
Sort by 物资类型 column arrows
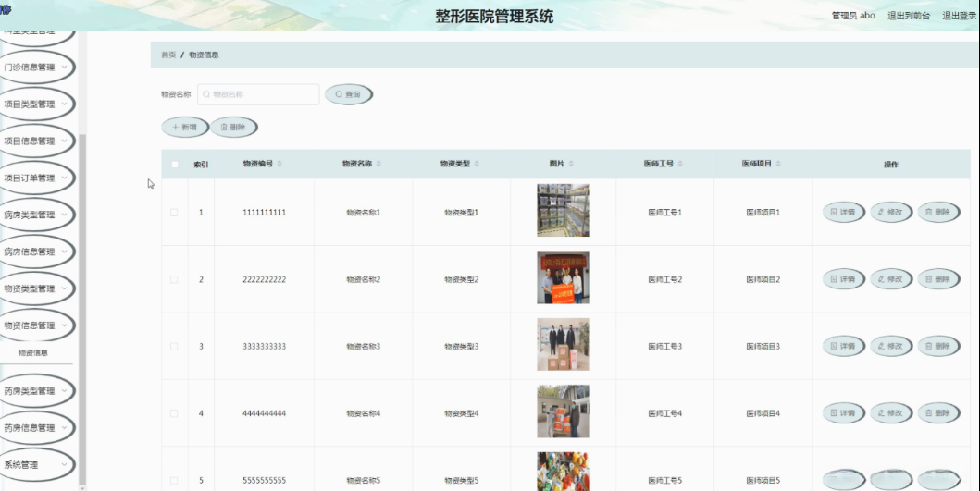point(477,164)
